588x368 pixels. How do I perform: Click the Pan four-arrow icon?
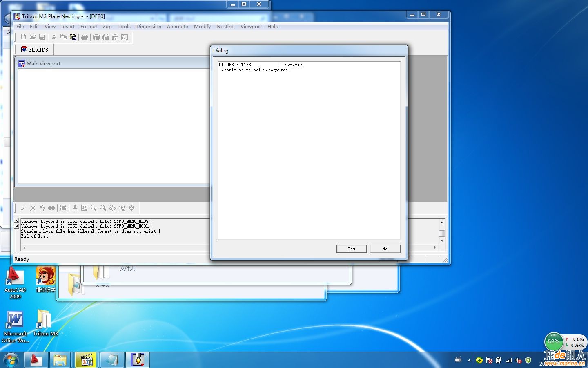point(131,208)
